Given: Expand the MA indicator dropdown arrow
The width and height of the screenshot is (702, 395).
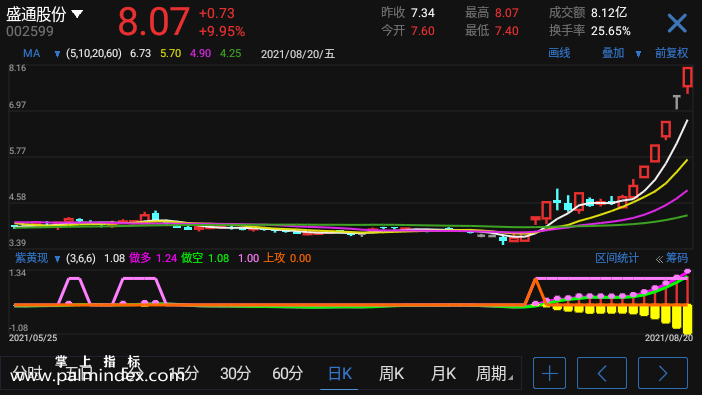Looking at the screenshot, I should [57, 54].
